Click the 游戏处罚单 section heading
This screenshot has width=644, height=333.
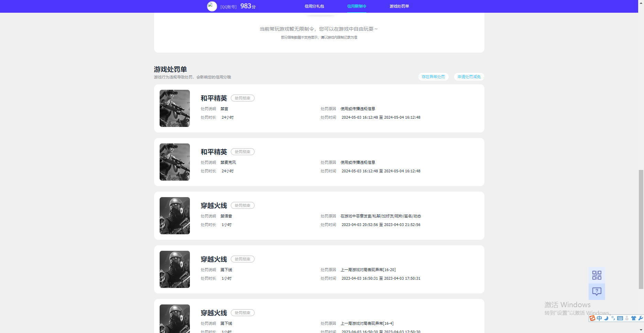pos(170,69)
